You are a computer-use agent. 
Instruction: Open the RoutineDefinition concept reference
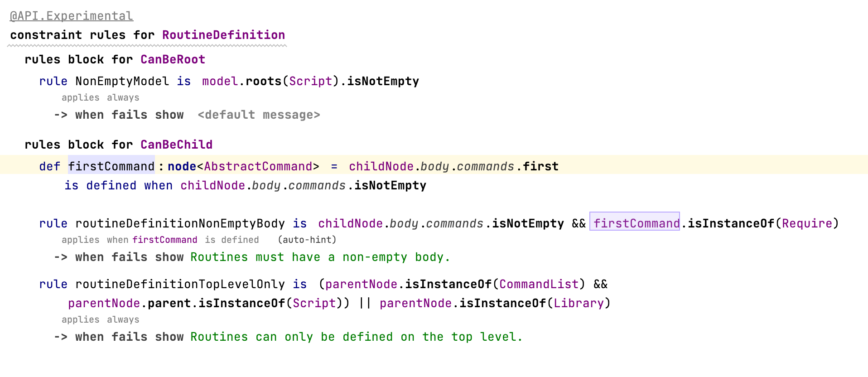(x=223, y=35)
